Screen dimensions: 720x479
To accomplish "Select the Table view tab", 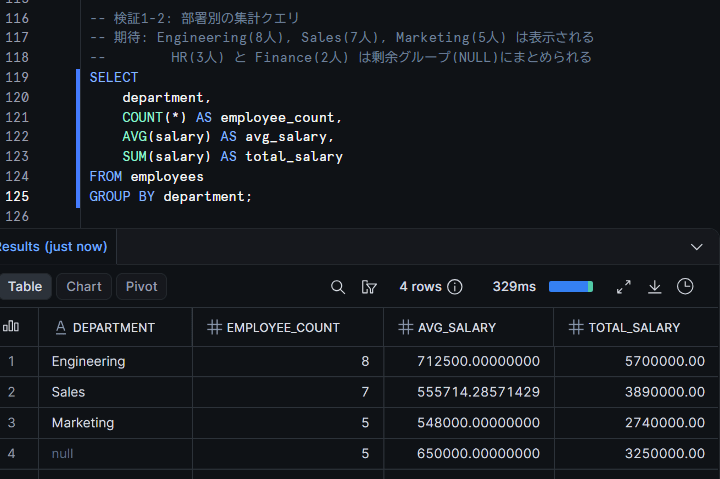I will (25, 287).
